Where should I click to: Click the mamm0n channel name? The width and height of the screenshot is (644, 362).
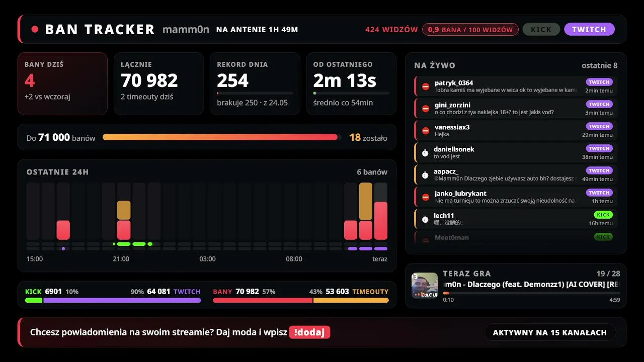pyautogui.click(x=186, y=29)
